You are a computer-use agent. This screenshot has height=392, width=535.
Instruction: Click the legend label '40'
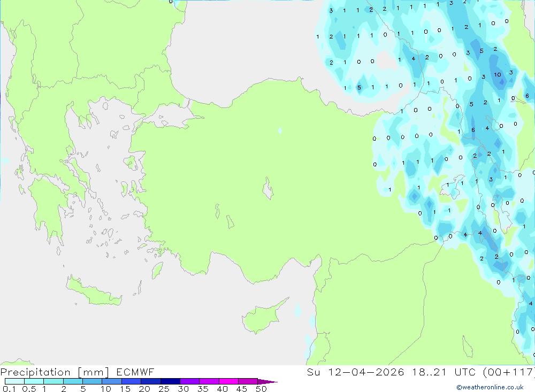click(x=222, y=389)
